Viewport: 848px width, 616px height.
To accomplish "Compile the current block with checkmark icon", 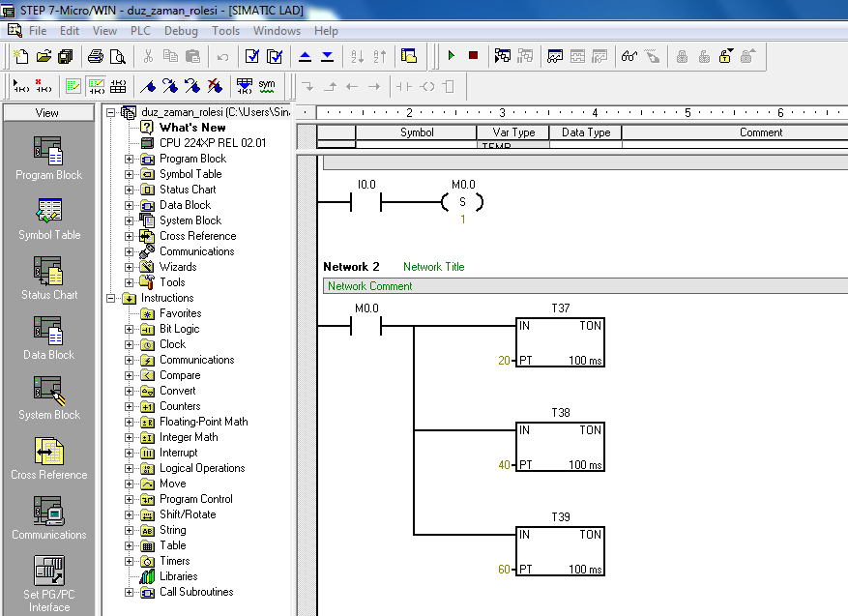I will coord(252,56).
